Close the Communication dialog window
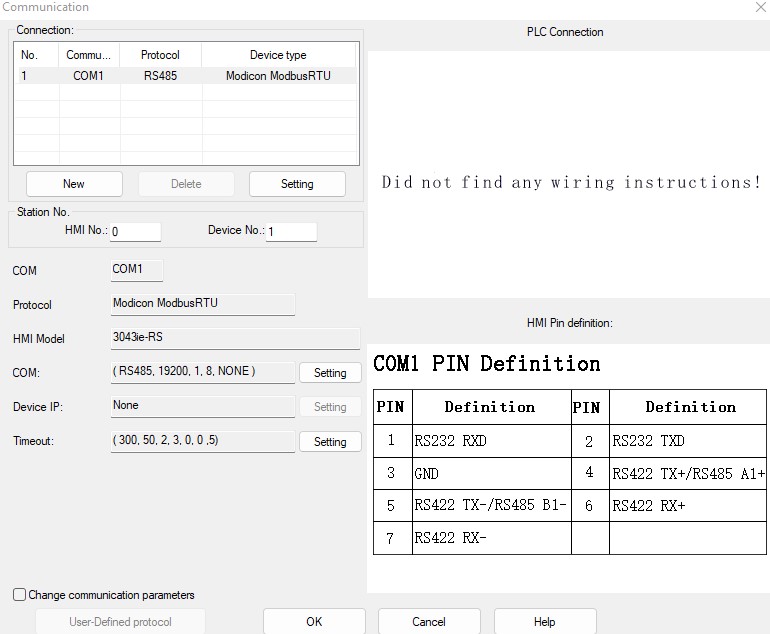This screenshot has height=634, width=770. (759, 8)
